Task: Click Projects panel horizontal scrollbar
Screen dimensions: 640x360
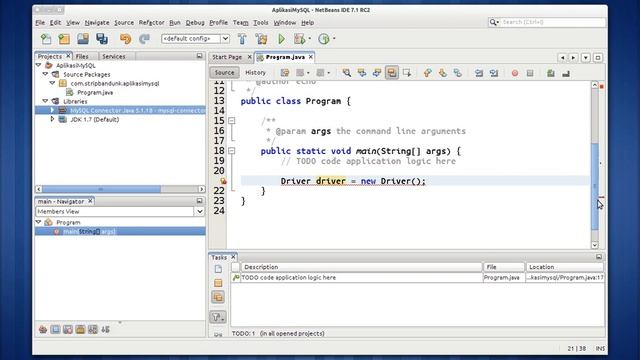Action: [x=120, y=189]
